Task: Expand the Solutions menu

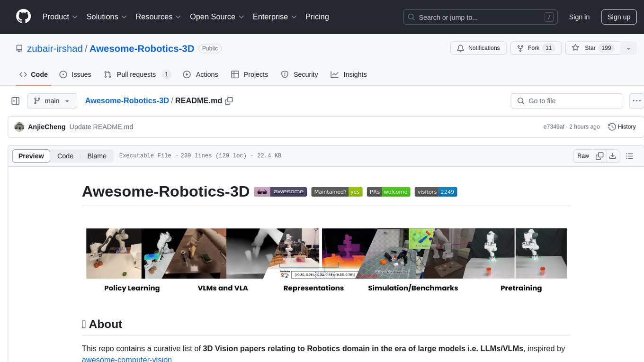Action: pos(107,17)
